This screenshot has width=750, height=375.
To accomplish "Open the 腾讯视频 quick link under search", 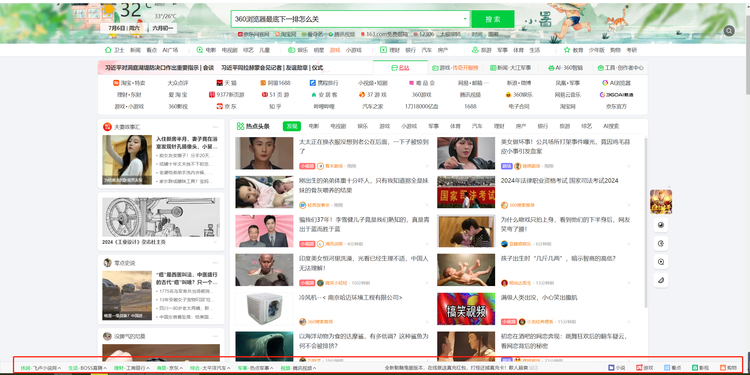I will 341,34.
